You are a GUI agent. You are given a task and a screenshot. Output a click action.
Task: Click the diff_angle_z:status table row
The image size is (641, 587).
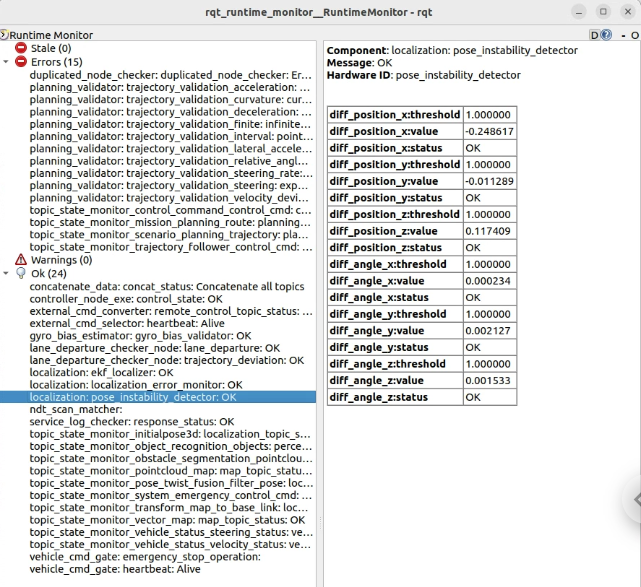click(421, 397)
